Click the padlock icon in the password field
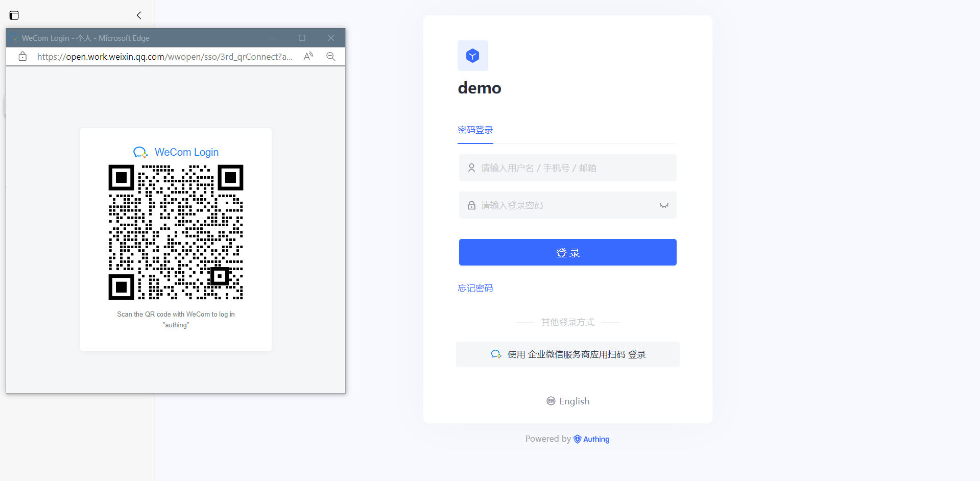The width and height of the screenshot is (980, 481). [471, 205]
